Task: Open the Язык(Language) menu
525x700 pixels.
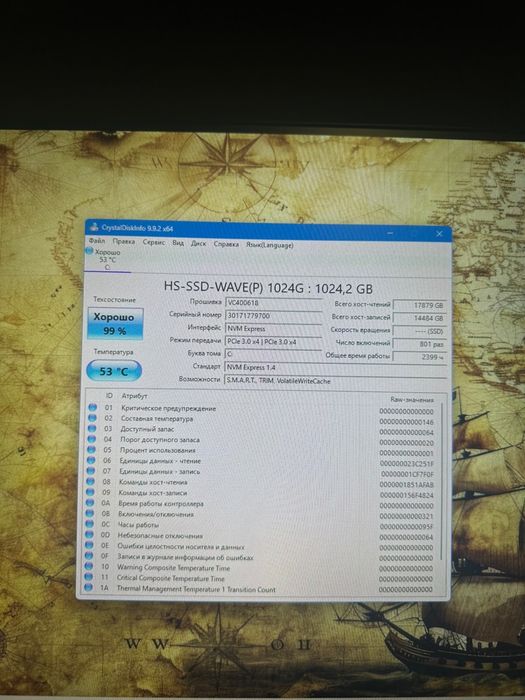Action: (270, 245)
